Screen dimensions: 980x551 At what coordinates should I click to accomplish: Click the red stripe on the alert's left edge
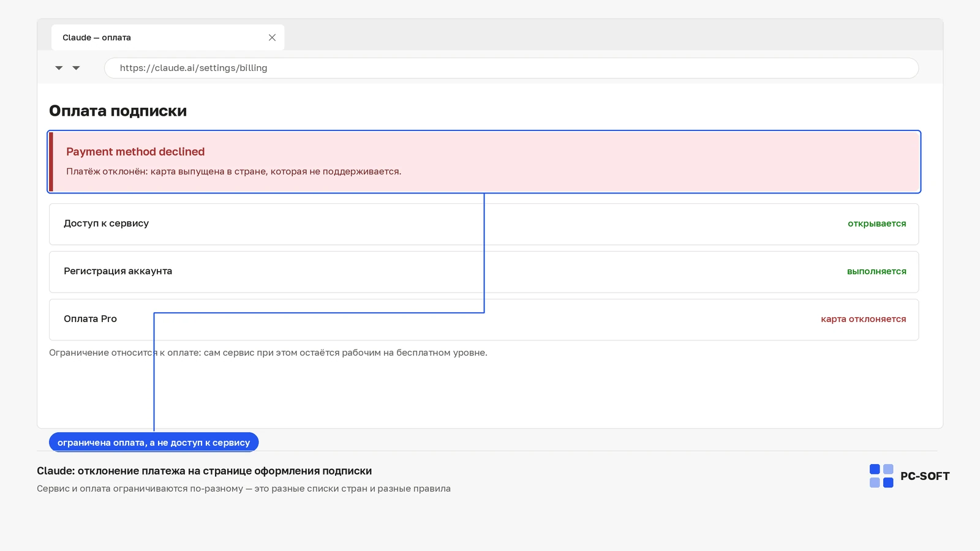(x=51, y=162)
